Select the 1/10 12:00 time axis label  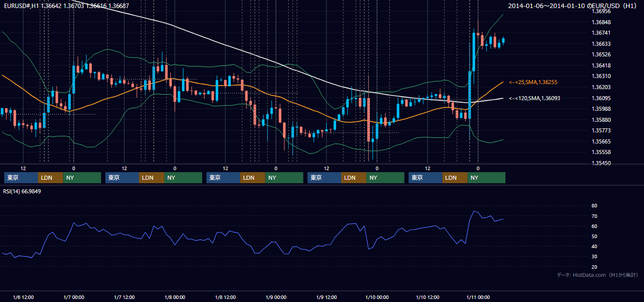point(427,297)
